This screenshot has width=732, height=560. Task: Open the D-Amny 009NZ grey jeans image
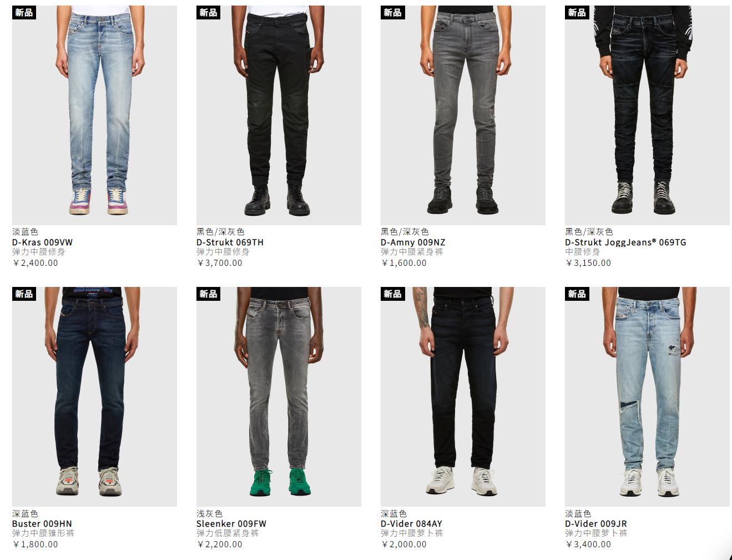pyautogui.click(x=463, y=115)
